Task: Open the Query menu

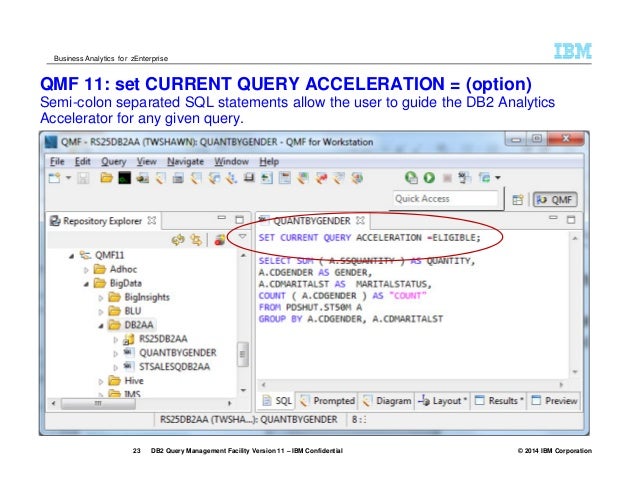Action: tap(114, 161)
